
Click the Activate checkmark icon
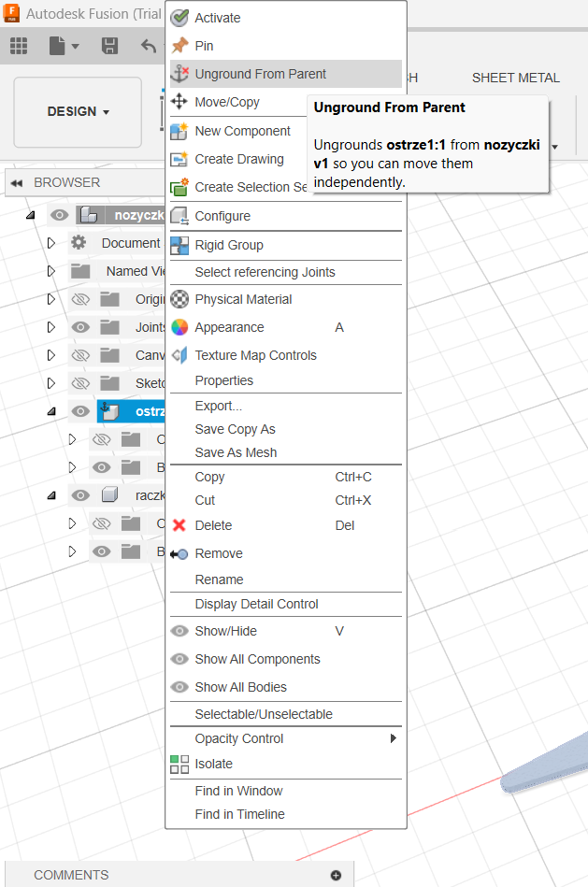point(179,18)
